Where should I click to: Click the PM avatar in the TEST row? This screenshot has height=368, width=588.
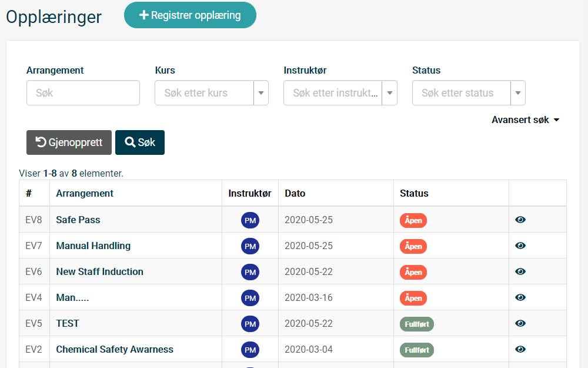[x=250, y=324]
